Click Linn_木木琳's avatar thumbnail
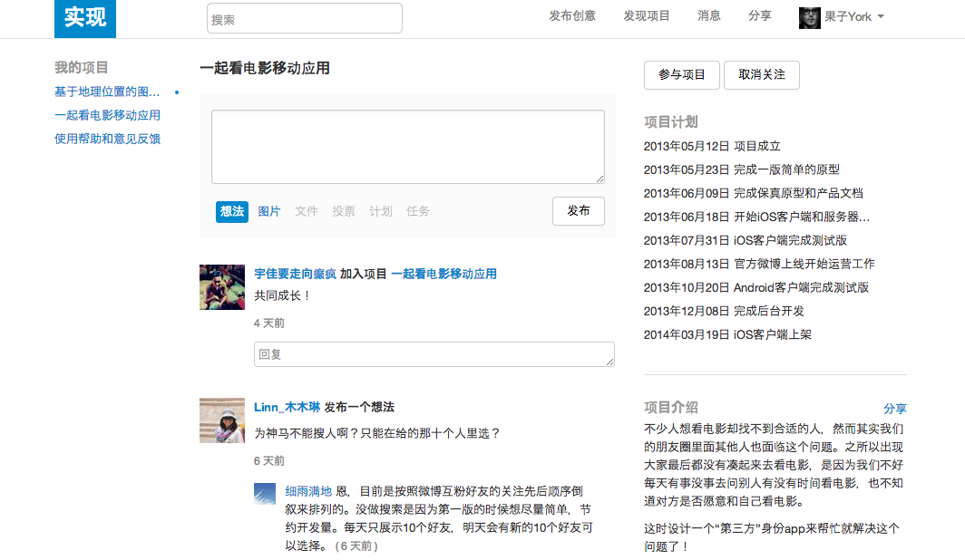Image resolution: width=965 pixels, height=560 pixels. tap(221, 420)
